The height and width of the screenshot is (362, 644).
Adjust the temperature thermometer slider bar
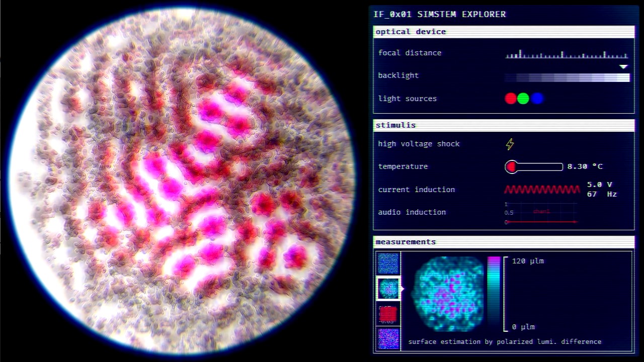coord(539,167)
